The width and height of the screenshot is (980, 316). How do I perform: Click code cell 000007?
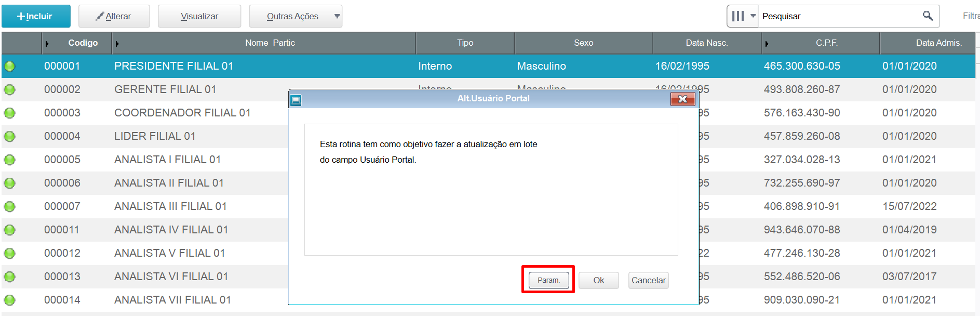tap(62, 206)
